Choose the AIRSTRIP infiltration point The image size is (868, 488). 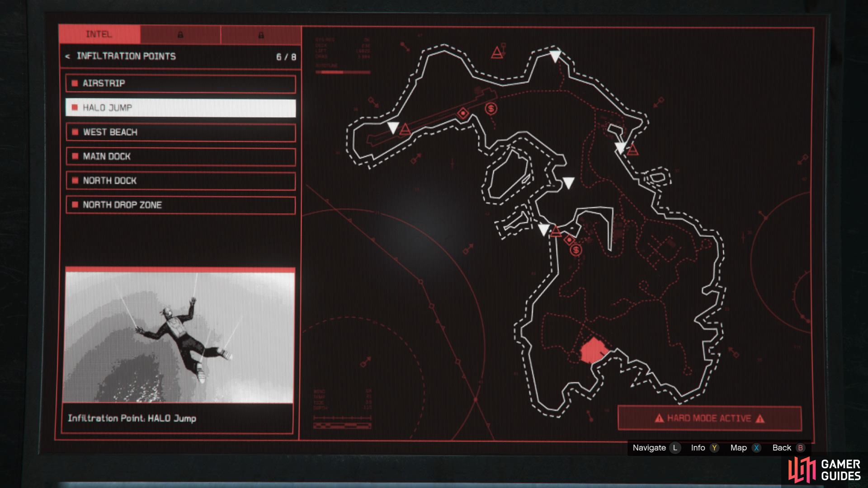[x=180, y=84]
